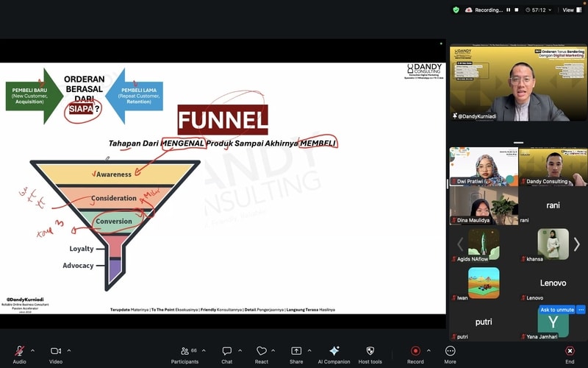Go to next page of participant gallery
588x368 pixels.
[577, 244]
